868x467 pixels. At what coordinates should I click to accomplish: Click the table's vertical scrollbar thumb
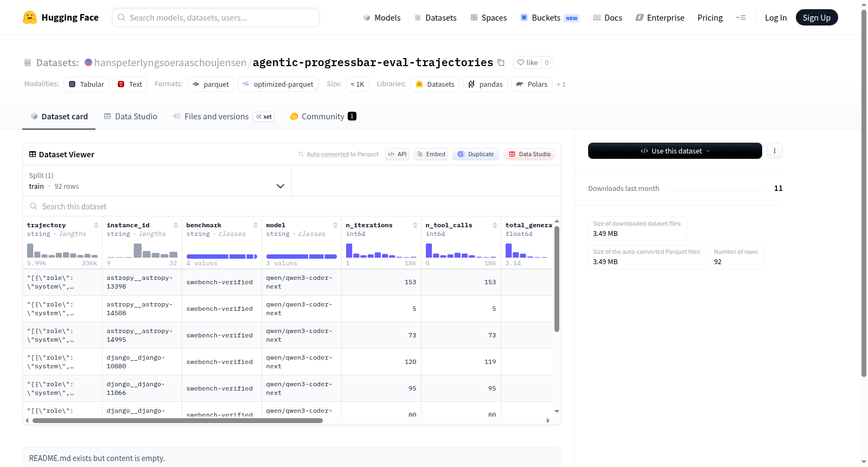click(557, 279)
